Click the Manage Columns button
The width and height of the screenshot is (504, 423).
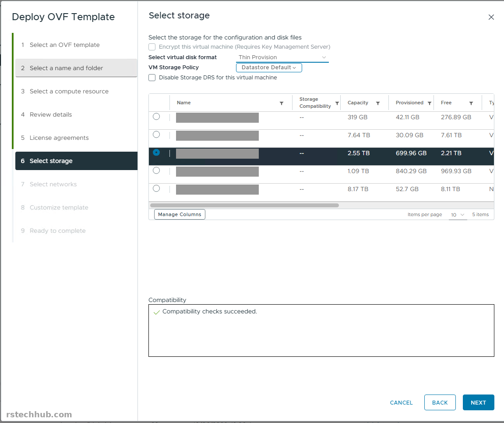tap(180, 214)
